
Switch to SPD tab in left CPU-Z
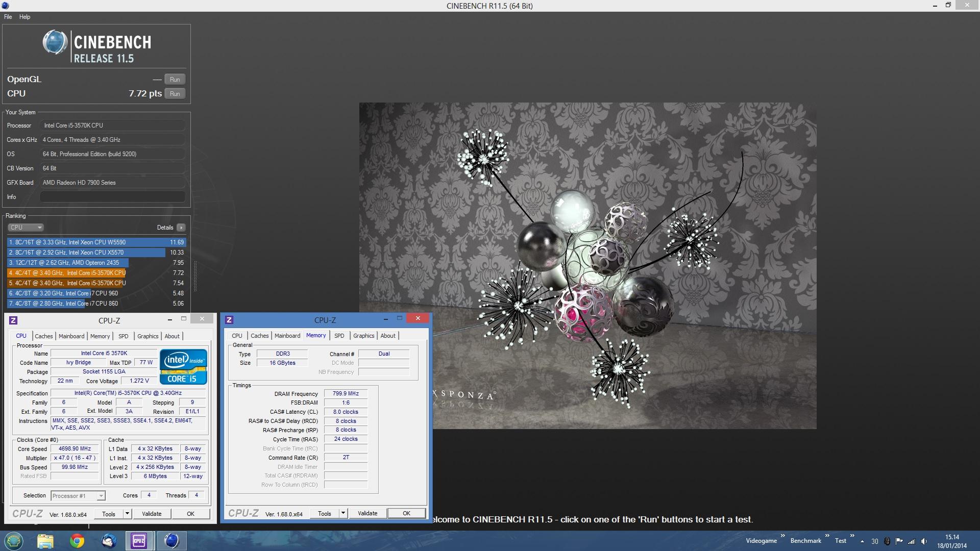pos(124,336)
